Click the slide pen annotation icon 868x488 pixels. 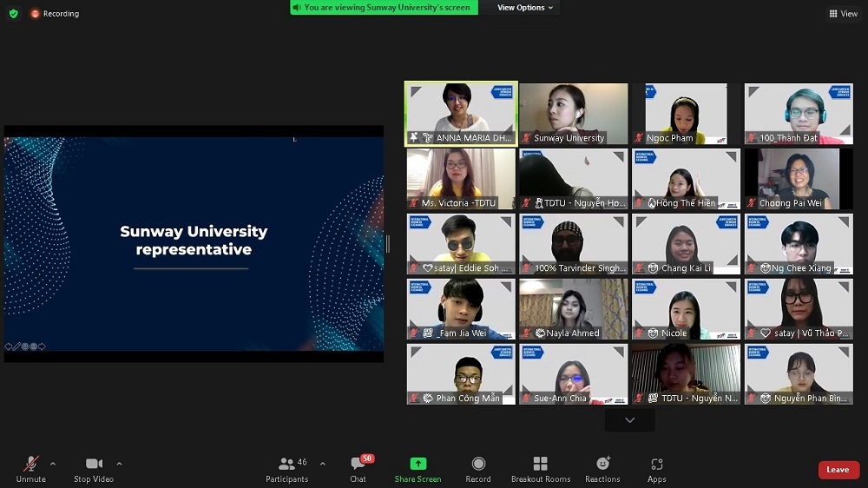pyautogui.click(x=16, y=346)
